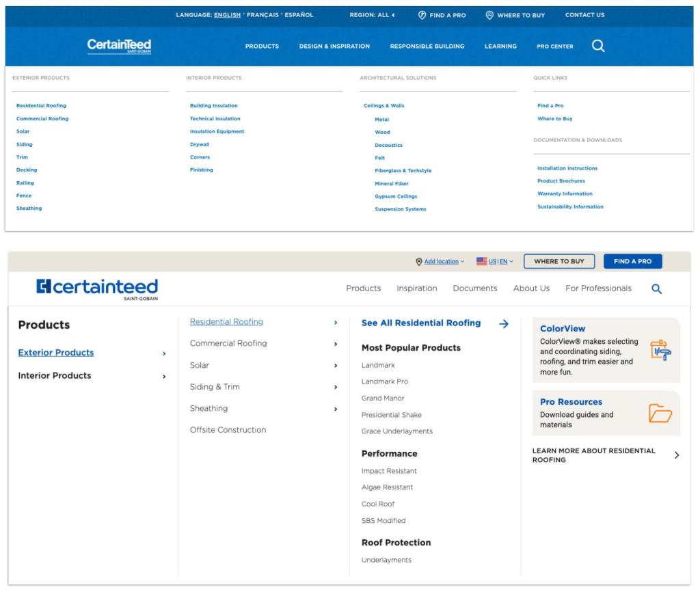Click the ColorView paint roller icon
700x594 pixels.
pyautogui.click(x=661, y=350)
